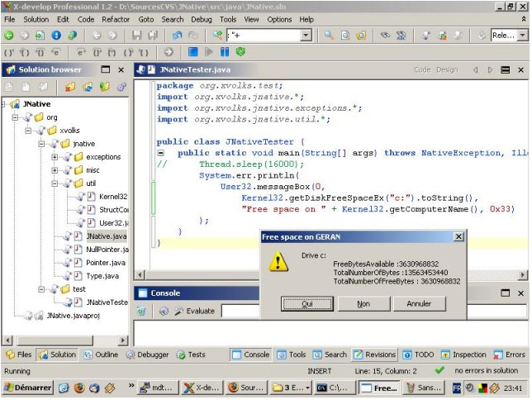Switch to the Revisions tab
This screenshot has height=400, width=532.
(375, 355)
